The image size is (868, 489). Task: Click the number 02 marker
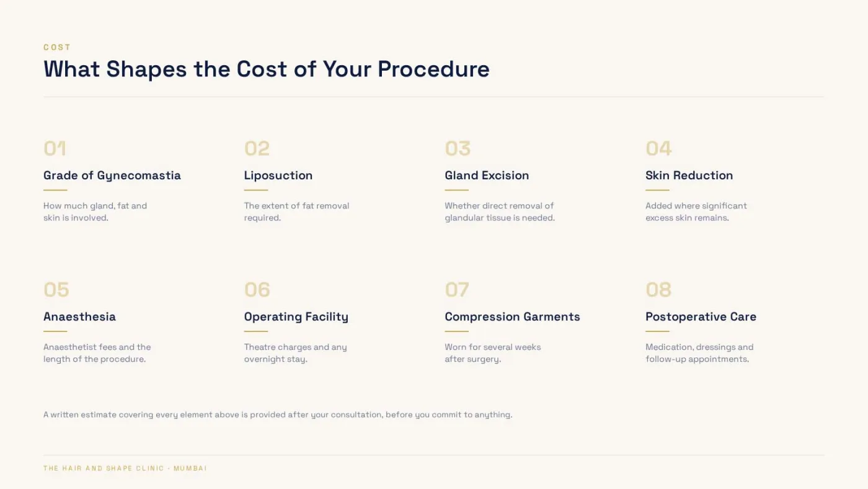pos(257,148)
